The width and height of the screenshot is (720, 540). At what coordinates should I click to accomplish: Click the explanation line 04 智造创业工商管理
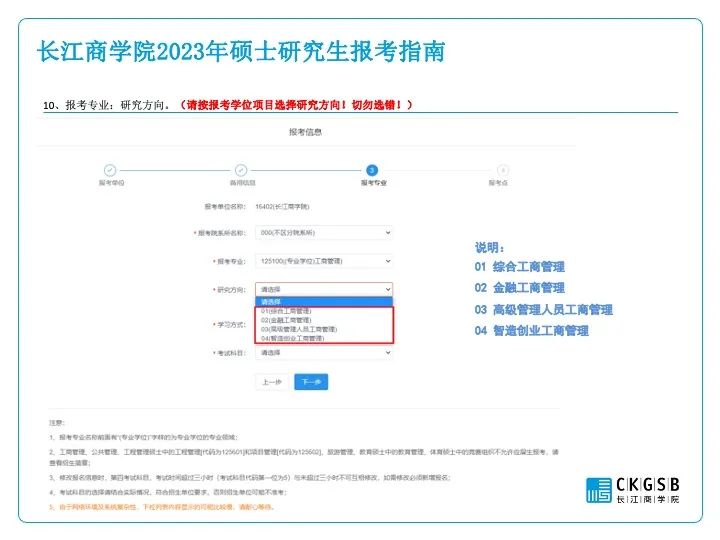tap(532, 331)
